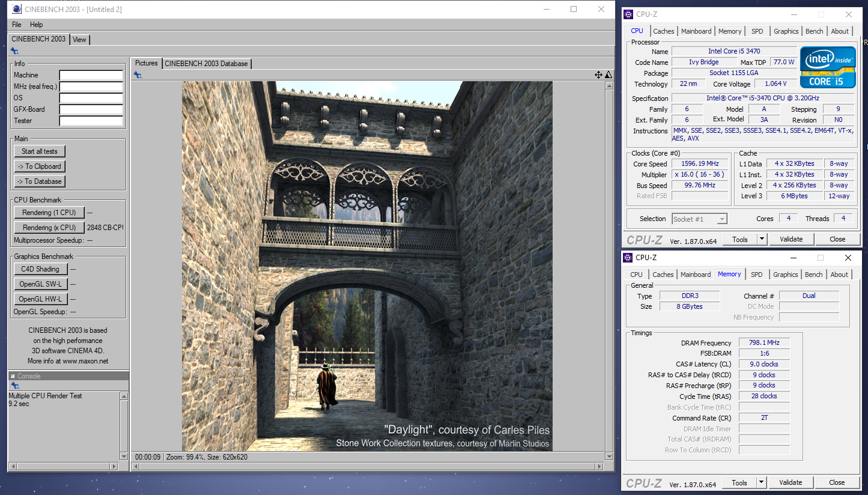Click the pin icon in the Console panel
The image size is (868, 495).
pyautogui.click(x=14, y=385)
